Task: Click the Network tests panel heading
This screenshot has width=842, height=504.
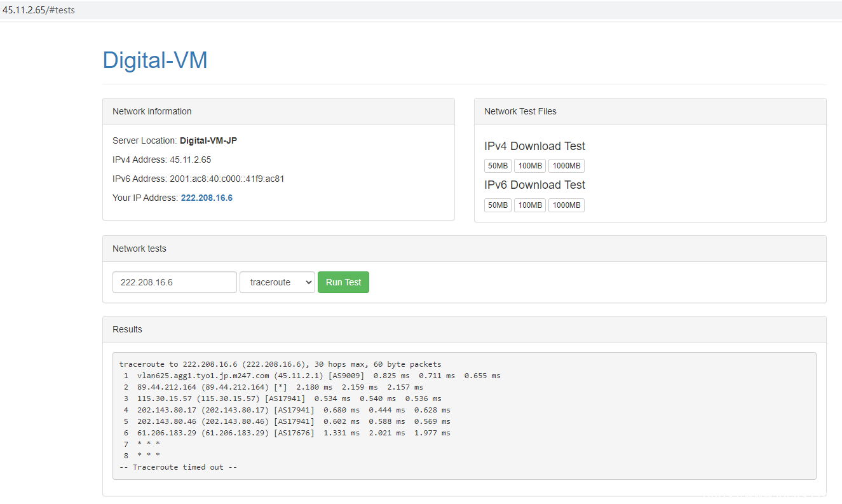Action: (x=139, y=249)
